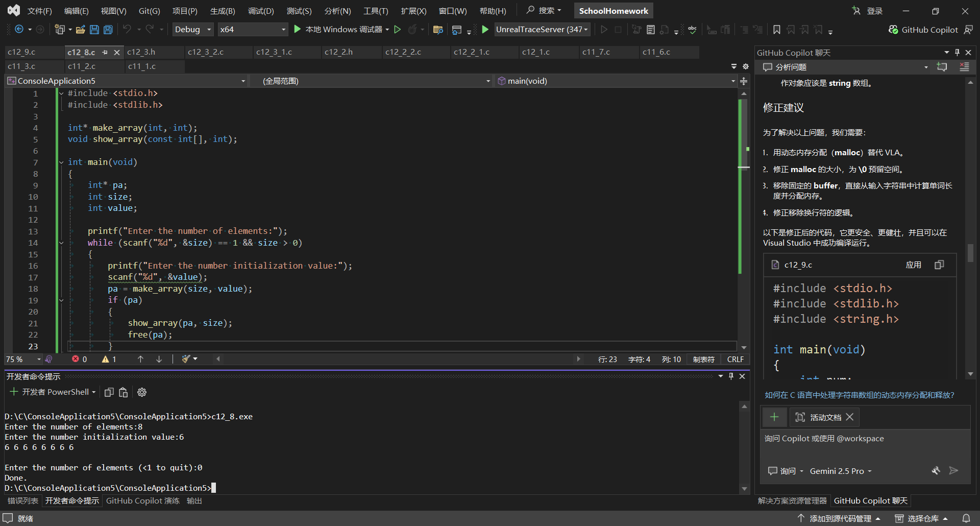Click the warning indicator showing 1 warning
This screenshot has width=980, height=526.
(109, 359)
